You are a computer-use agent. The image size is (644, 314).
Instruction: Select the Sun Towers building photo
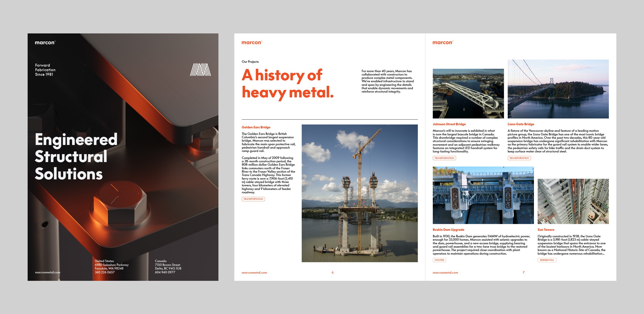click(573, 201)
